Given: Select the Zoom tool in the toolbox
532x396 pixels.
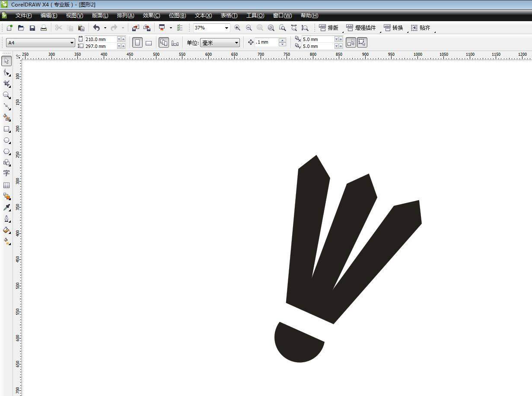Looking at the screenshot, I should click(6, 95).
